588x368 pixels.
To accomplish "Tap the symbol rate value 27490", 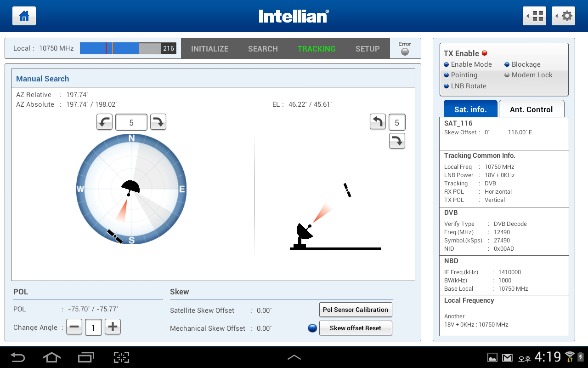I will pos(502,241).
